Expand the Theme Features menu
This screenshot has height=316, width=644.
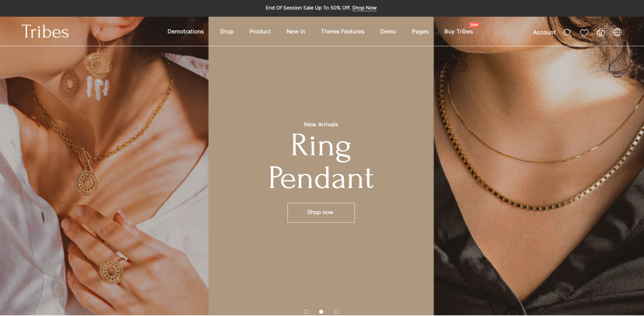343,31
